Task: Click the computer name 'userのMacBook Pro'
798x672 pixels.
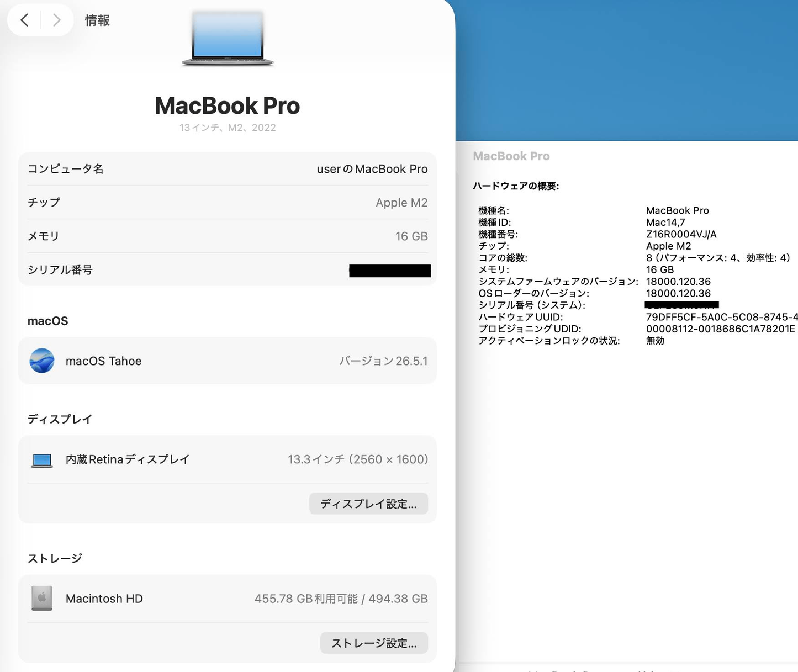Action: coord(372,169)
